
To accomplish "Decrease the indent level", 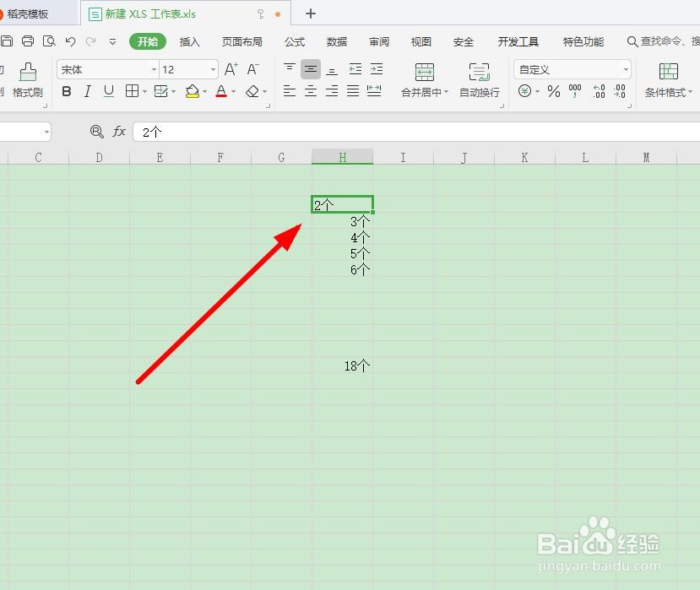I will (355, 69).
